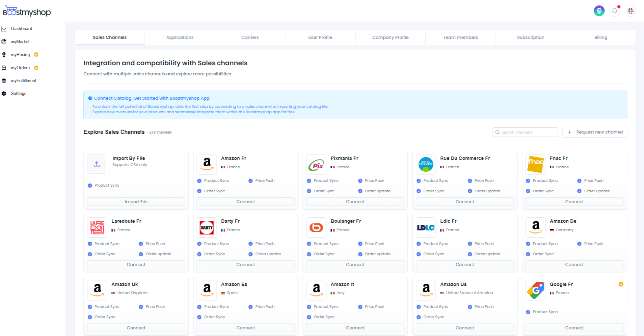Switch to the Applications tab
This screenshot has height=336, width=644.
[180, 38]
